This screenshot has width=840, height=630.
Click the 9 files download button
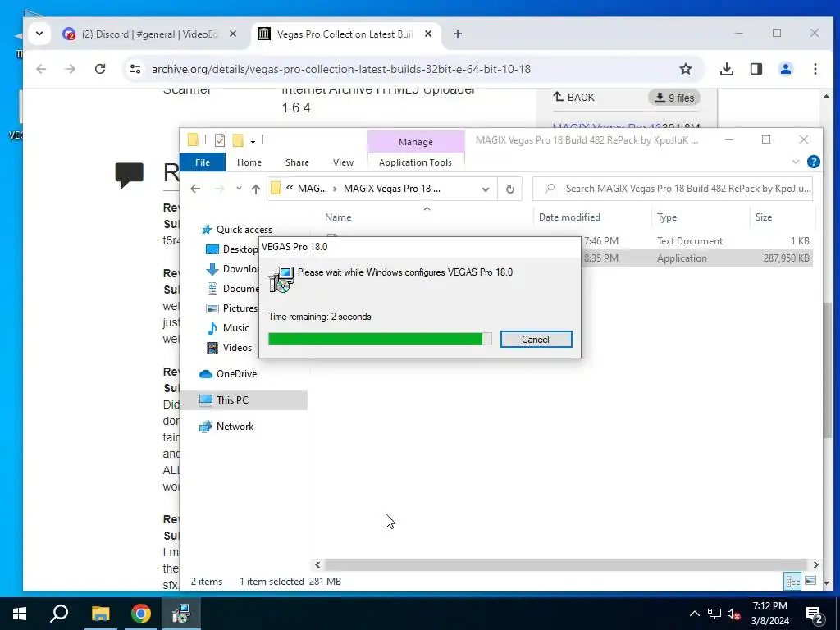point(674,98)
